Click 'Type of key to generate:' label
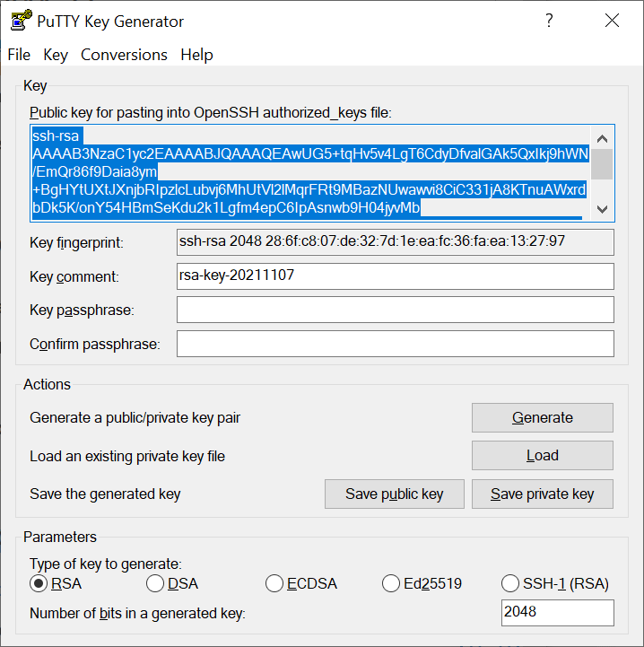This screenshot has width=644, height=647. point(106,564)
